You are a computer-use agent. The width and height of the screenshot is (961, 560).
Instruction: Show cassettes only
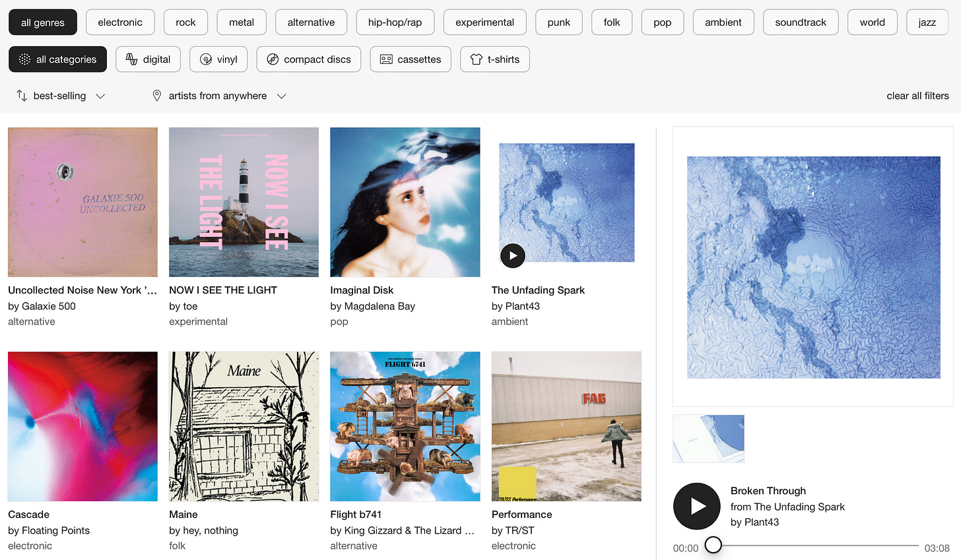click(411, 59)
